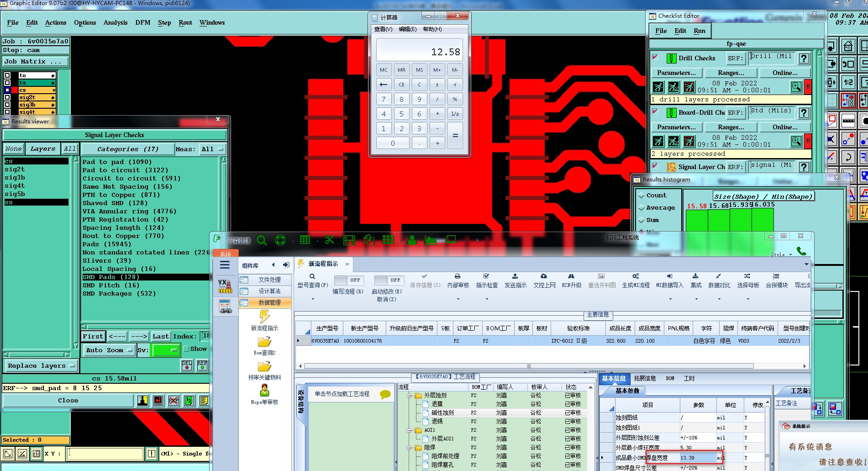
Task: Toggle the sig2t layer checkbox in layer list
Action: tap(7, 97)
